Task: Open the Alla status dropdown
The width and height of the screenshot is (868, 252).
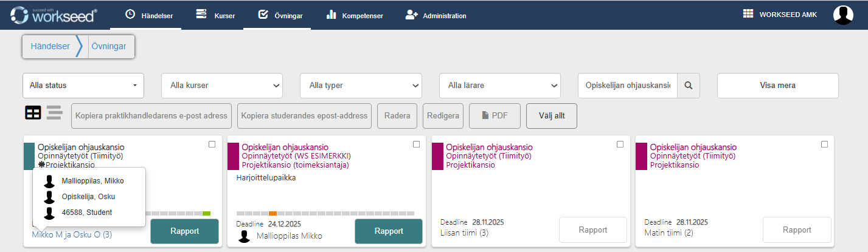Action: tap(83, 86)
